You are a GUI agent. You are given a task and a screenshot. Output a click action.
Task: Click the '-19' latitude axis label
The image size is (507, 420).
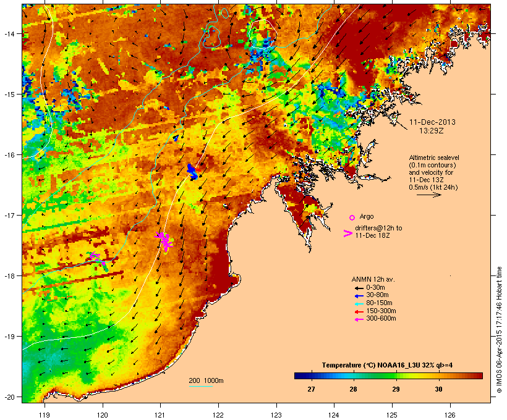9,337
